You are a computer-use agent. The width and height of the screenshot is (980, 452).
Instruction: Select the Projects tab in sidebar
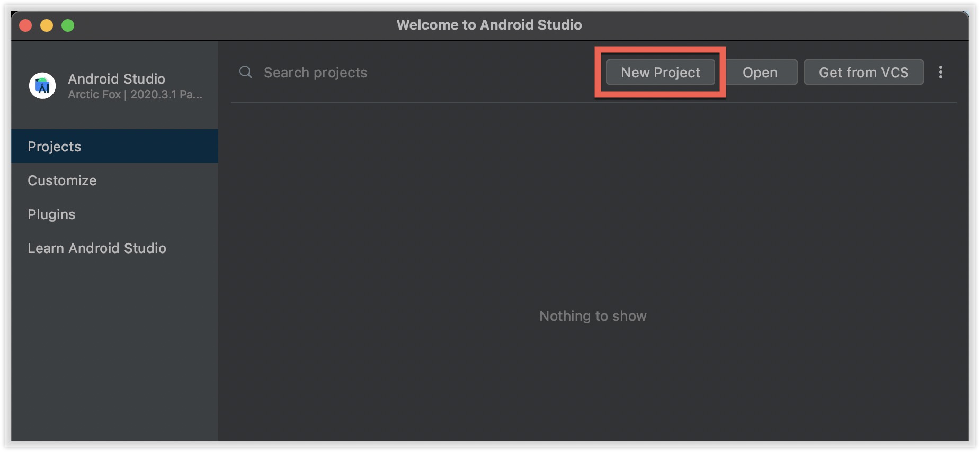click(x=114, y=146)
